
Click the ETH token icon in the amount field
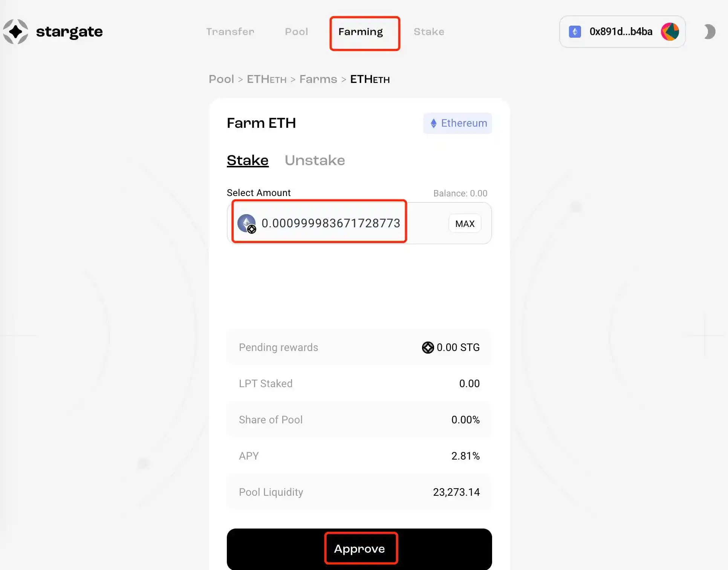tap(247, 223)
